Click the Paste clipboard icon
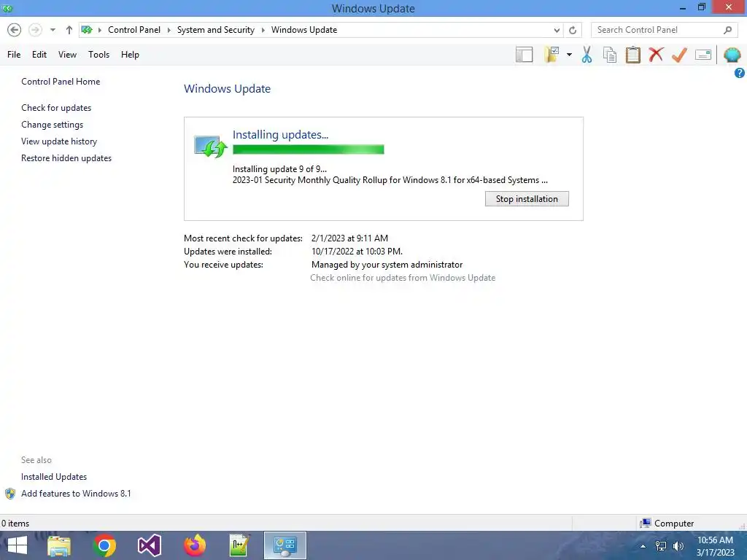Screen dimensions: 747x560 click(x=633, y=55)
